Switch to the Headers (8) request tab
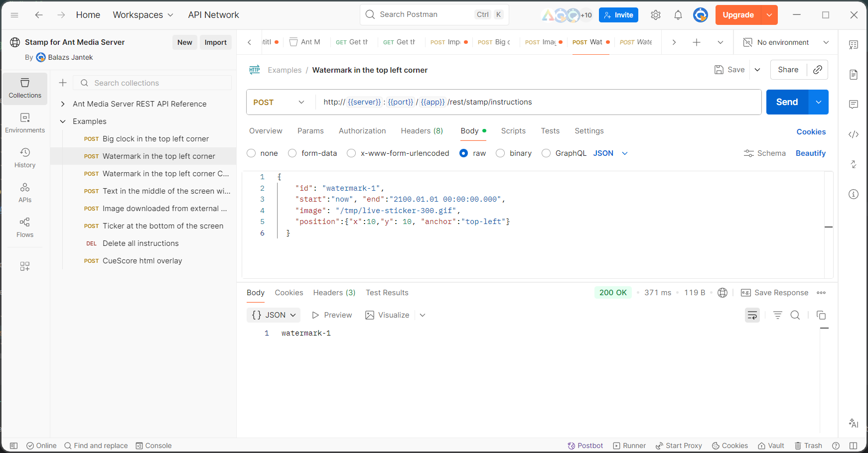868x453 pixels. (422, 131)
